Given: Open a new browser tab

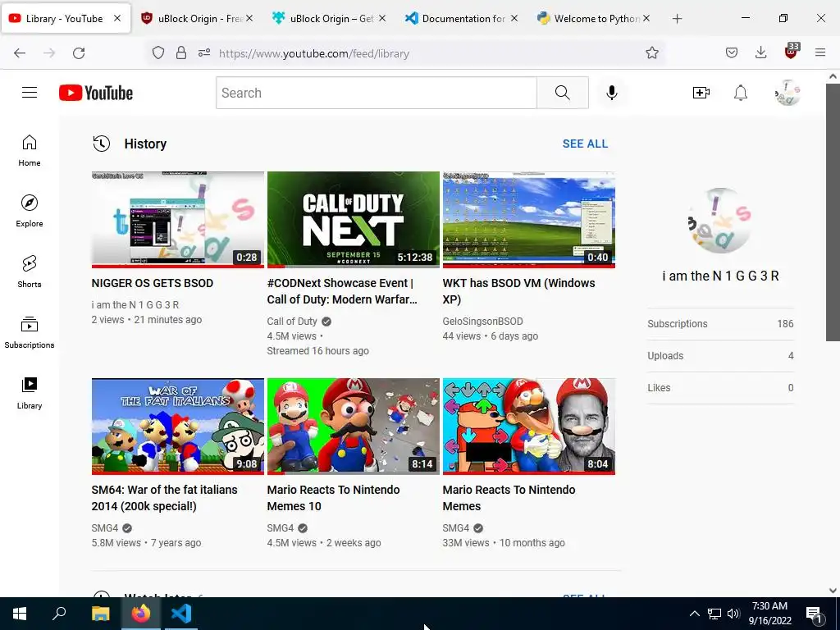Looking at the screenshot, I should pyautogui.click(x=677, y=19).
